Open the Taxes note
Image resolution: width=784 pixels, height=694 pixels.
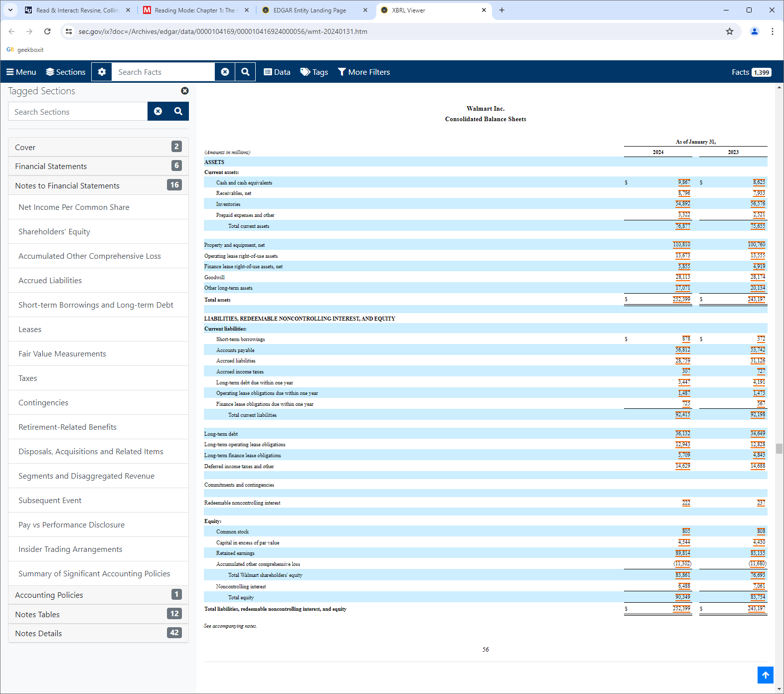tap(98, 378)
